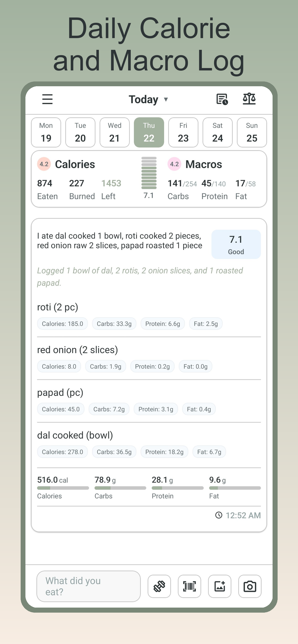Click the Calories: 185.0 chip under roti
The height and width of the screenshot is (644, 298).
coord(62,323)
